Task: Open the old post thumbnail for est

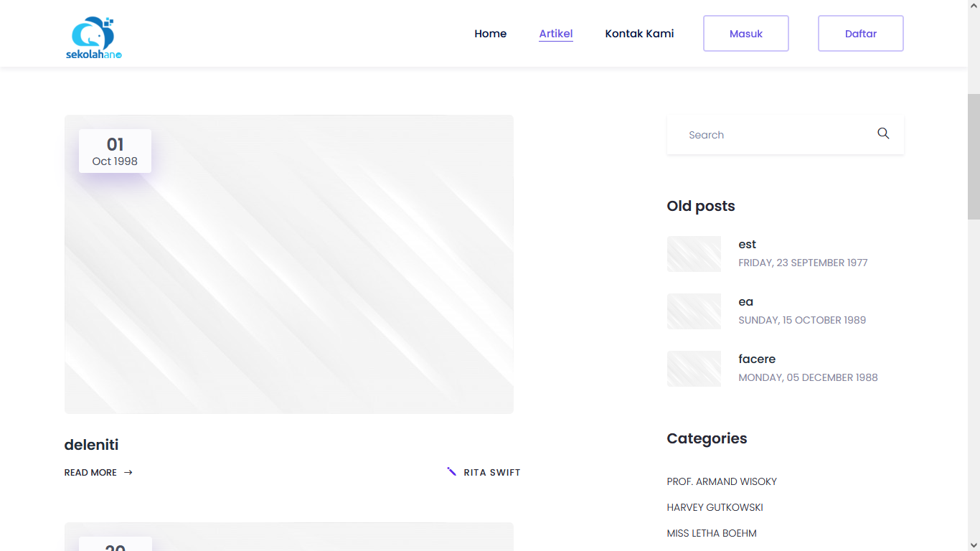Action: (x=694, y=254)
